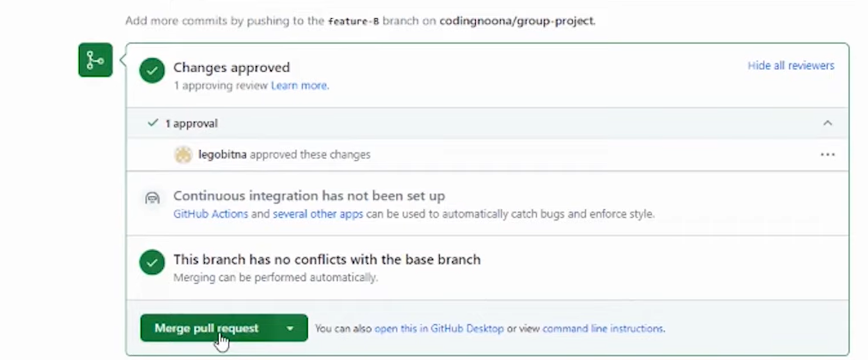868x360 pixels.
Task: Click Hide all reviewers
Action: coord(791,66)
